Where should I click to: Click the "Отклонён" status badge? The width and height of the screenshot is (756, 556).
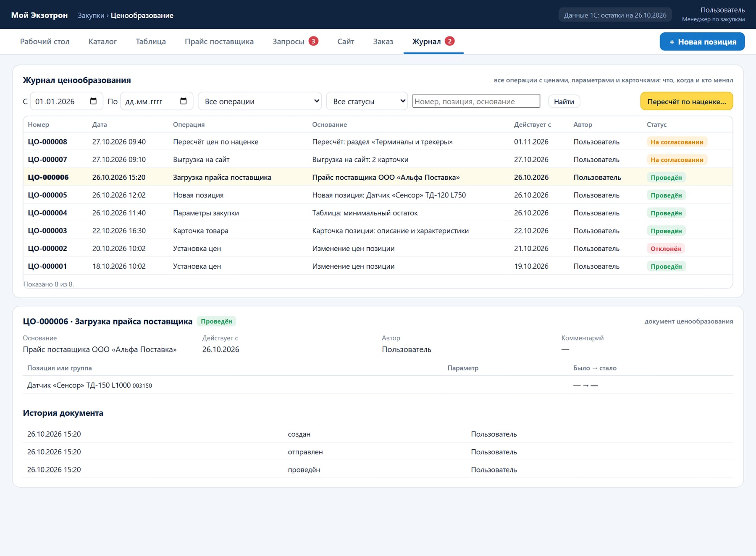[666, 249]
